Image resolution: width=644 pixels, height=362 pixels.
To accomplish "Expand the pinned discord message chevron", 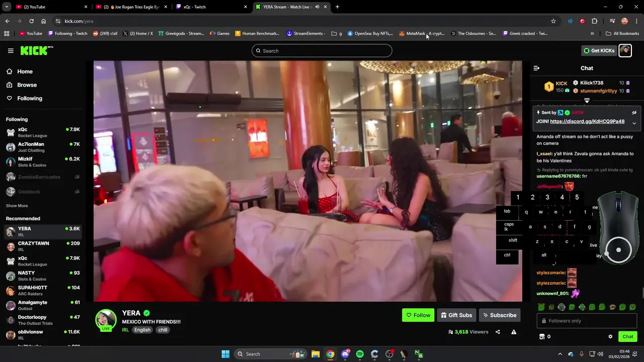I will (634, 123).
